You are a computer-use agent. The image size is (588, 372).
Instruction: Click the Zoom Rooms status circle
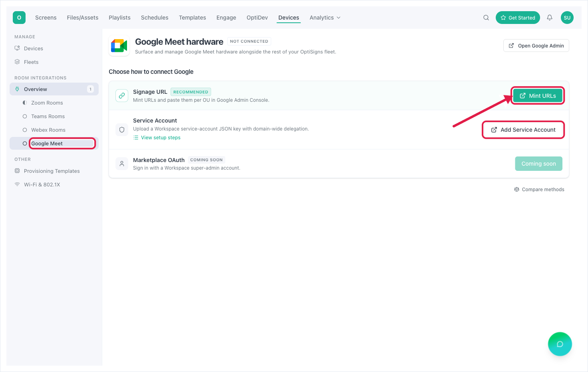pyautogui.click(x=25, y=103)
